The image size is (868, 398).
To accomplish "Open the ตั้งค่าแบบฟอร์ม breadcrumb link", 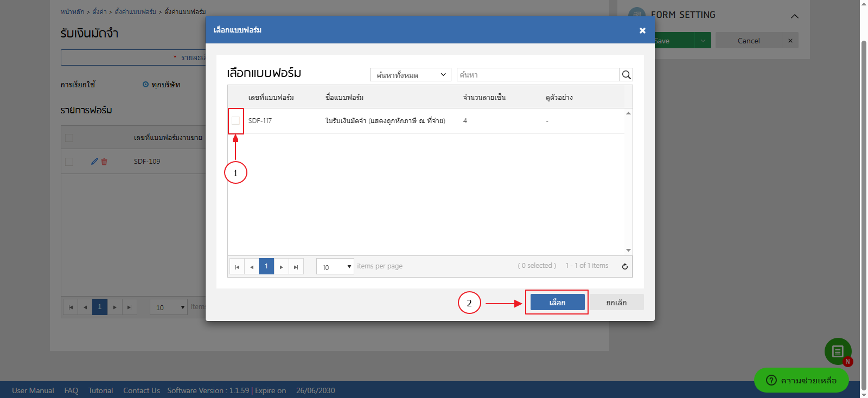I will (135, 11).
